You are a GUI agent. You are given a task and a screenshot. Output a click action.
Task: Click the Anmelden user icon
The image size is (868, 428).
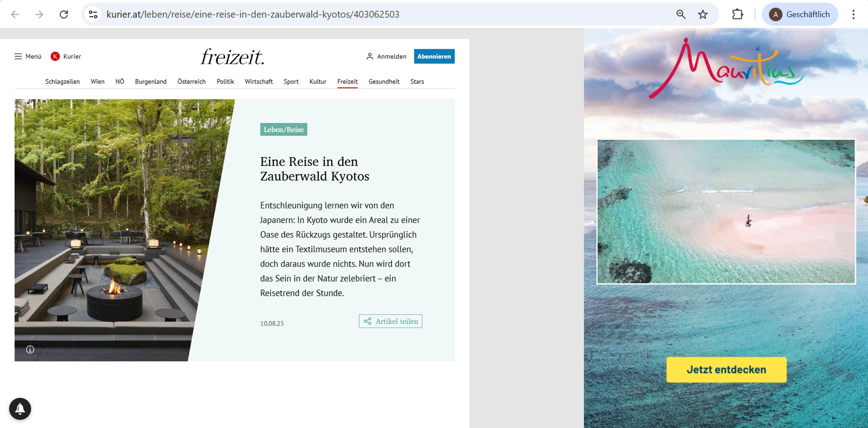369,56
